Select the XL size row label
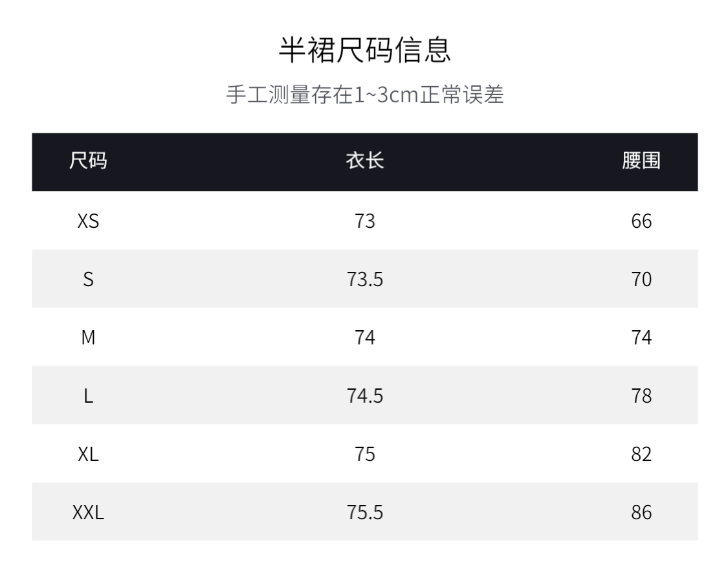728x571 pixels. pyautogui.click(x=88, y=454)
